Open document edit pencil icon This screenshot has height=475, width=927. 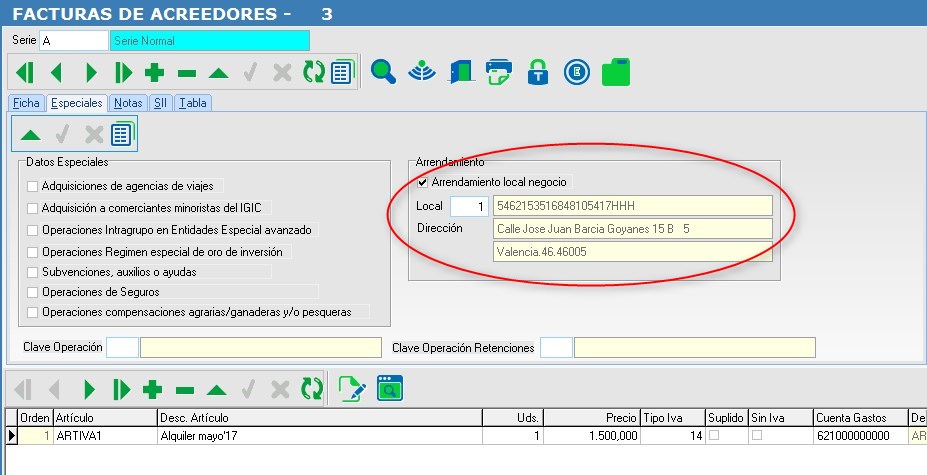(352, 389)
